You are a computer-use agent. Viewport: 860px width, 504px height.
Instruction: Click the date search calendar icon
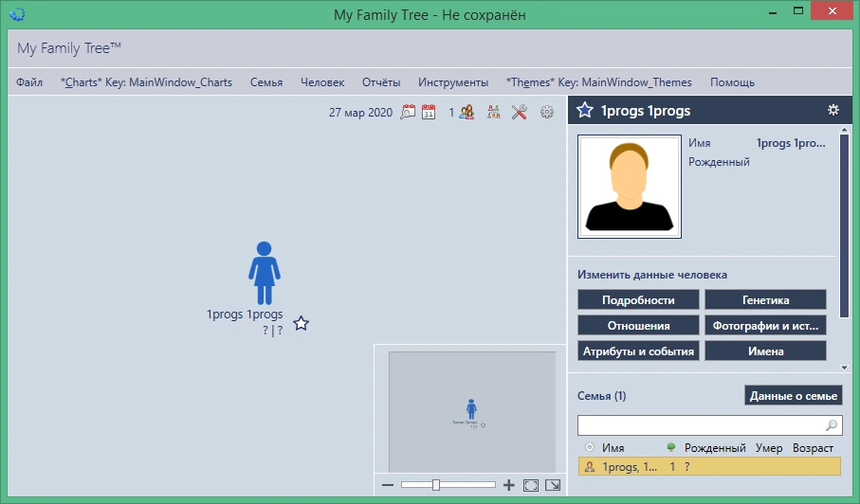(x=408, y=113)
